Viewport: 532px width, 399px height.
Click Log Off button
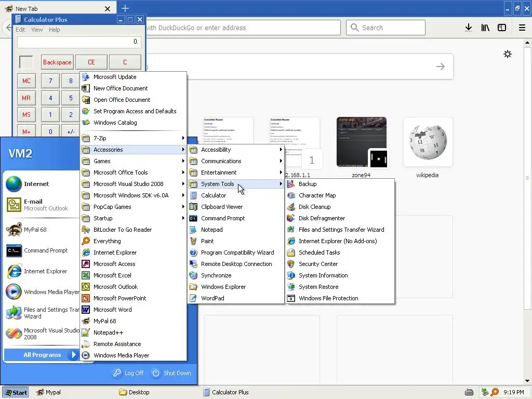pyautogui.click(x=129, y=373)
